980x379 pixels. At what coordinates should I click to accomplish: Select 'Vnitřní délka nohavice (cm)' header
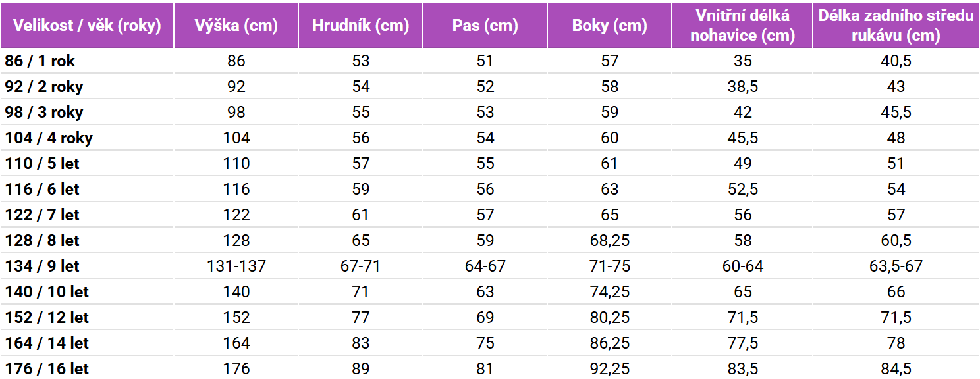[x=742, y=26]
